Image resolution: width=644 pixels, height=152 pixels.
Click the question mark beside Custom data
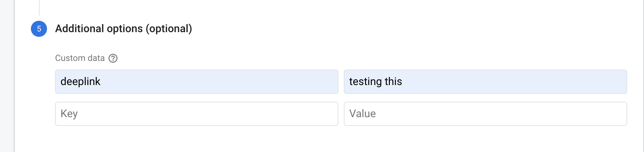pyautogui.click(x=113, y=58)
